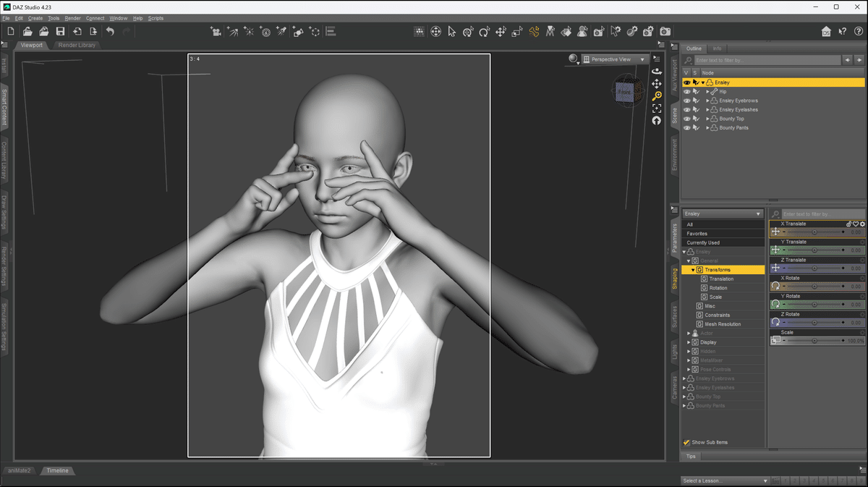Screen dimensions: 868x487
Task: Open the DAZ store house icon
Action: [x=826, y=31]
